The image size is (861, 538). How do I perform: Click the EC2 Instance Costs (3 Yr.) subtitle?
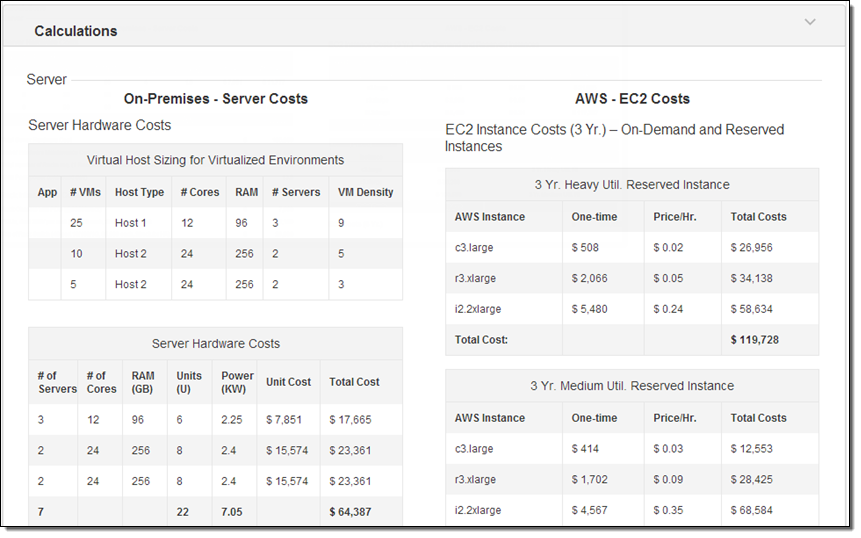click(614, 138)
